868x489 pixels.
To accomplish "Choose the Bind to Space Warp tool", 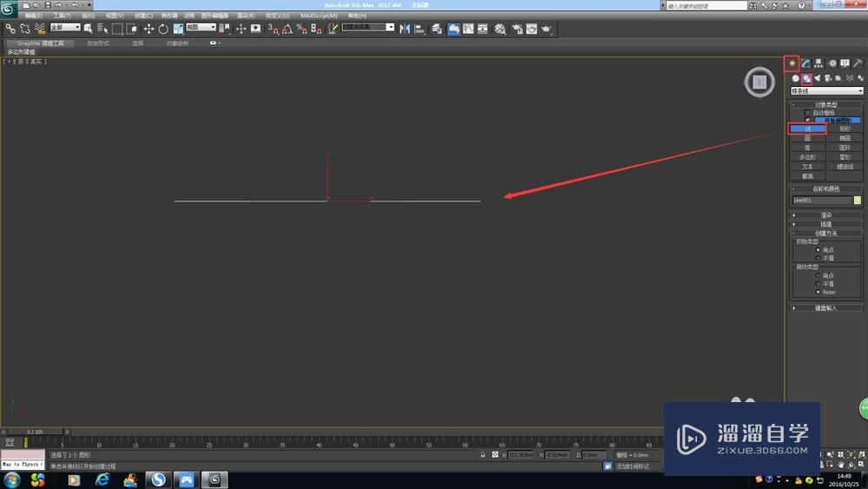I will (x=40, y=29).
